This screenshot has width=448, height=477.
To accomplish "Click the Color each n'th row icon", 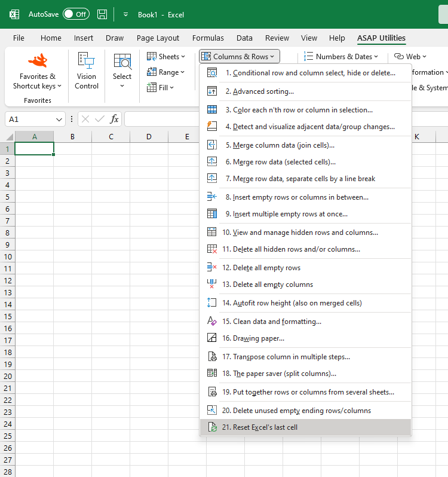I will [212, 110].
